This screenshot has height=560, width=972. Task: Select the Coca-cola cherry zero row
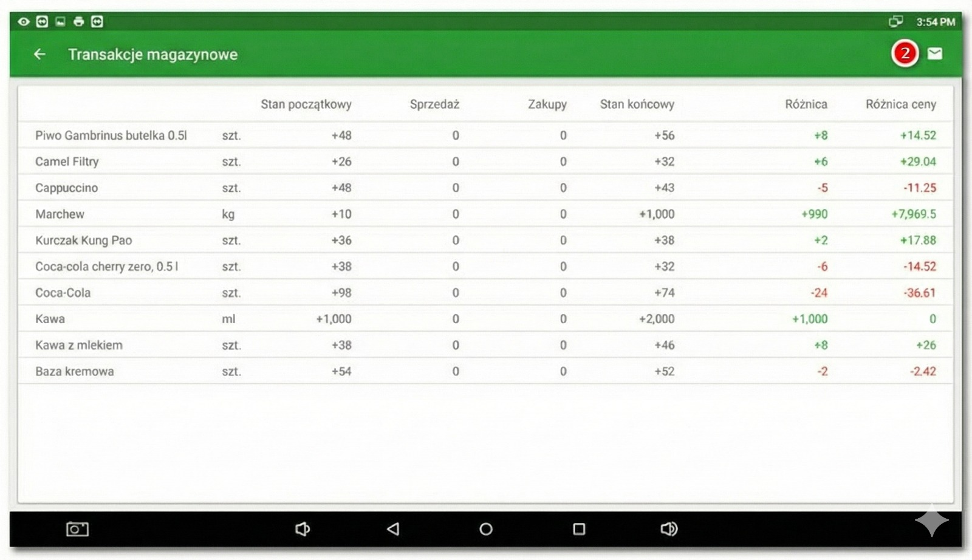coord(106,267)
